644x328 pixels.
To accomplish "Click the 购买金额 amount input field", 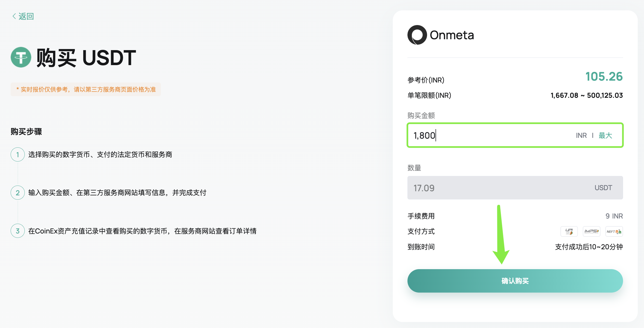I will click(476, 135).
